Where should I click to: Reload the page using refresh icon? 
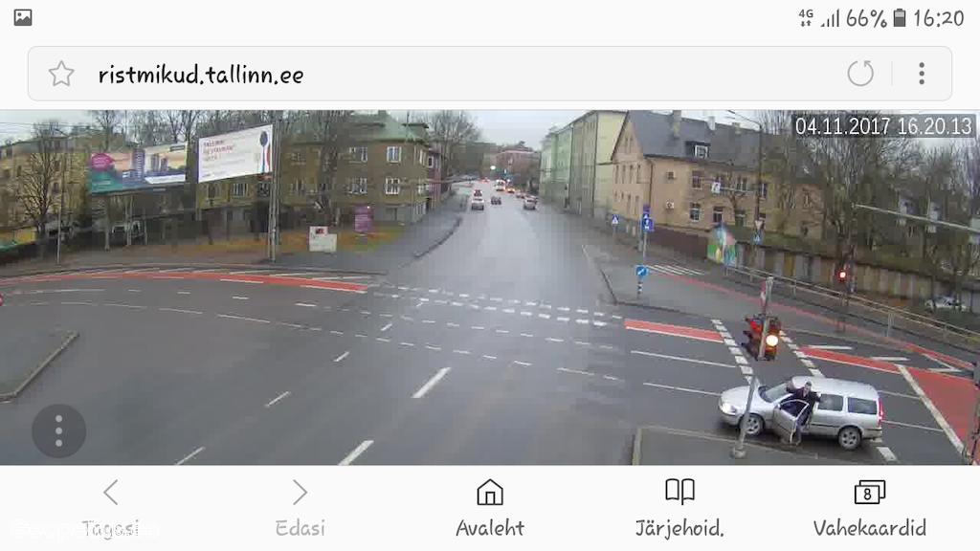point(860,73)
